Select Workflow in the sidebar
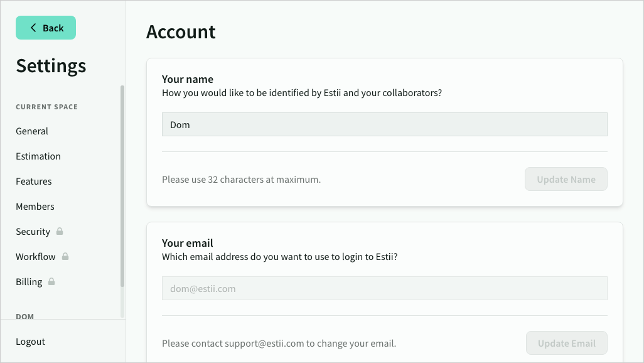Screen dimensions: 644x363 click(36, 257)
